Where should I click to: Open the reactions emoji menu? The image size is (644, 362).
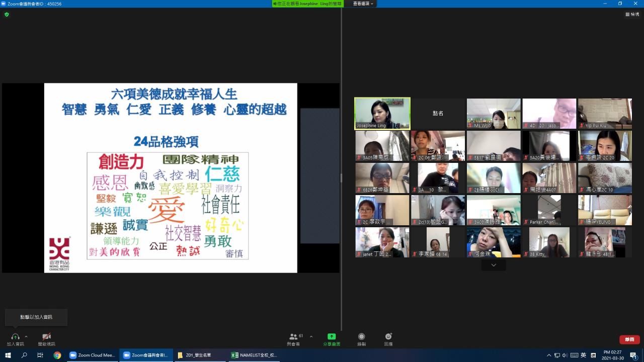[x=388, y=336]
